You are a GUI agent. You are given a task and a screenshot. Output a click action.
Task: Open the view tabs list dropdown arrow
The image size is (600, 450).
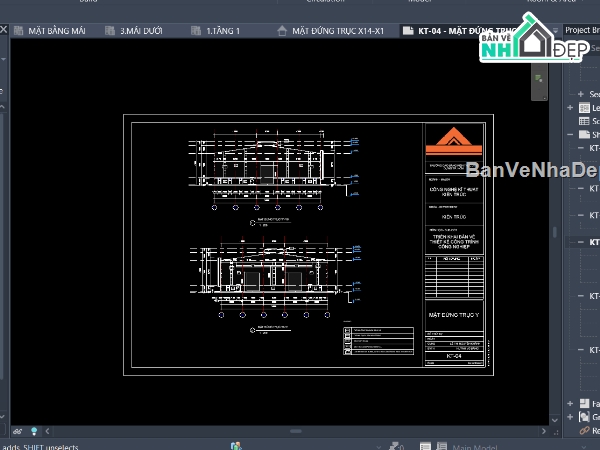(x=556, y=30)
